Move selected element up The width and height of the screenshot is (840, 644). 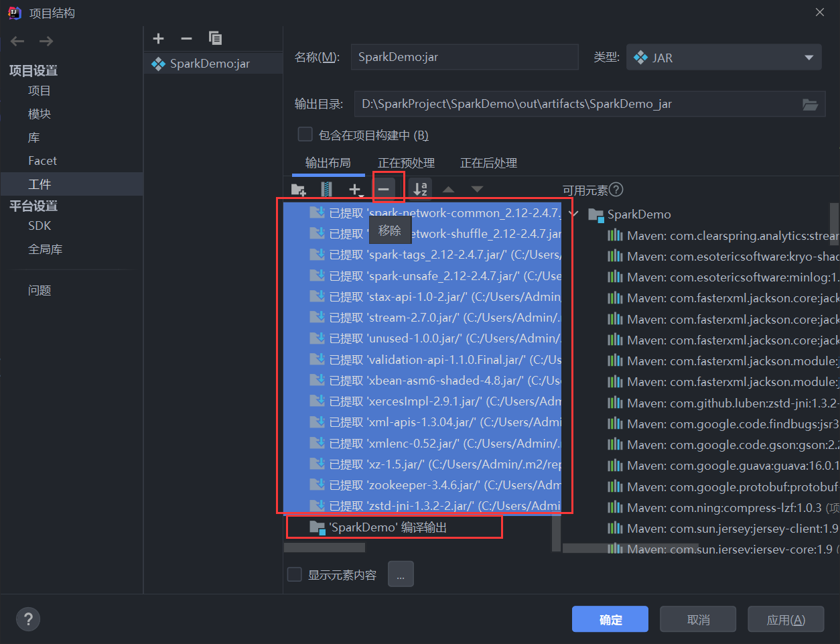(449, 190)
